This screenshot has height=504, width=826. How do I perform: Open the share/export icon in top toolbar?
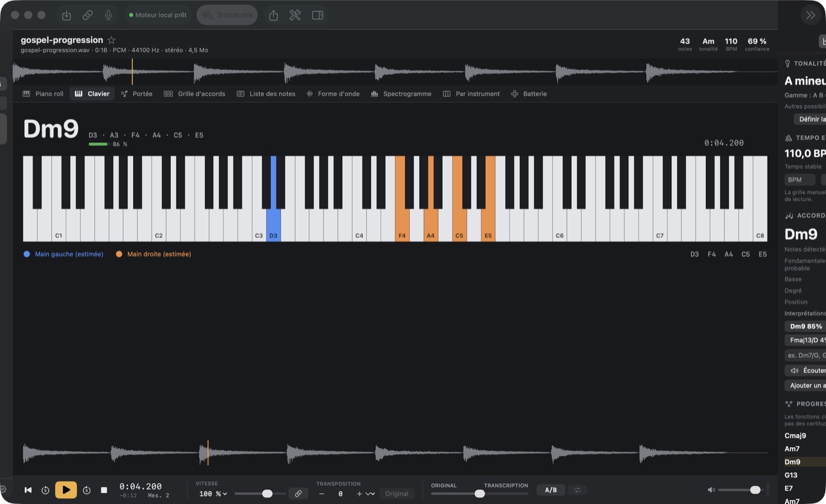point(274,15)
